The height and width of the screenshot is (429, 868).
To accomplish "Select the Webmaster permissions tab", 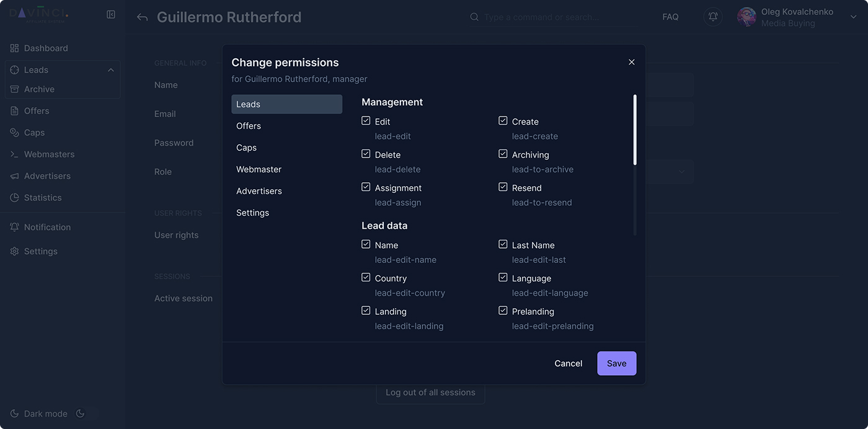I will (259, 169).
